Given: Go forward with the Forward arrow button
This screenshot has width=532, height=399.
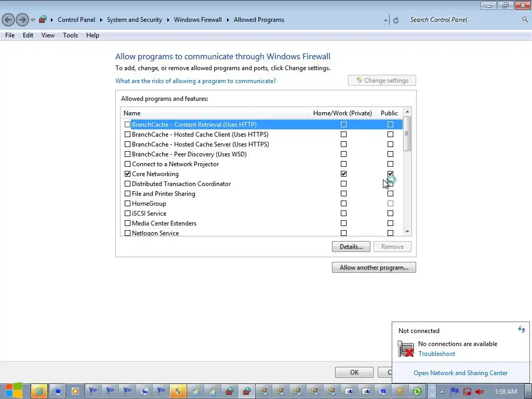Looking at the screenshot, I should point(22,20).
